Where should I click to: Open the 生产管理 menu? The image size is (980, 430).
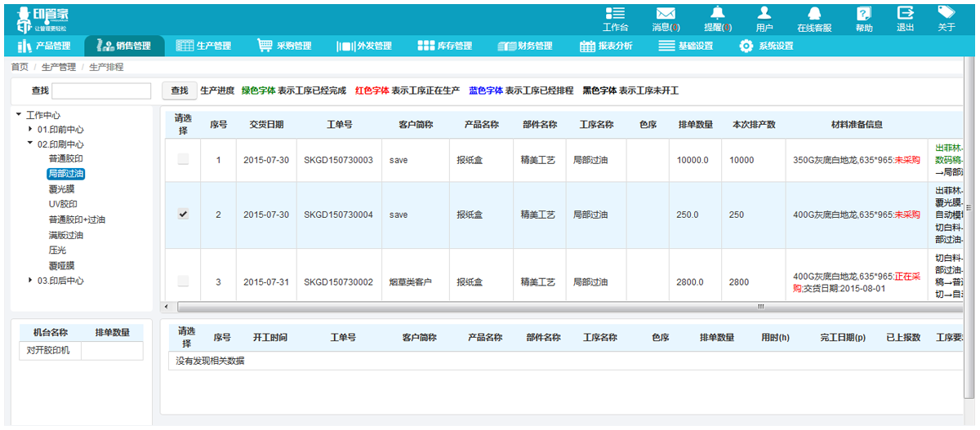coord(203,46)
